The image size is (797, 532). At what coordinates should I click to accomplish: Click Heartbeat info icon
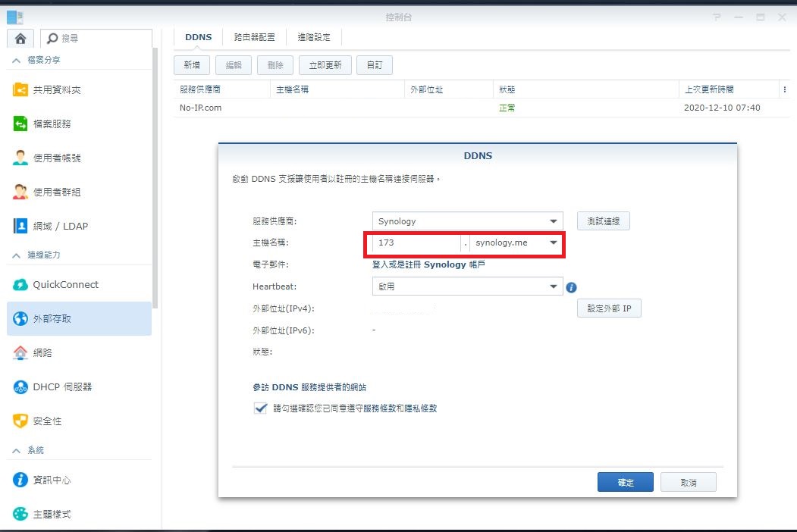pyautogui.click(x=571, y=287)
